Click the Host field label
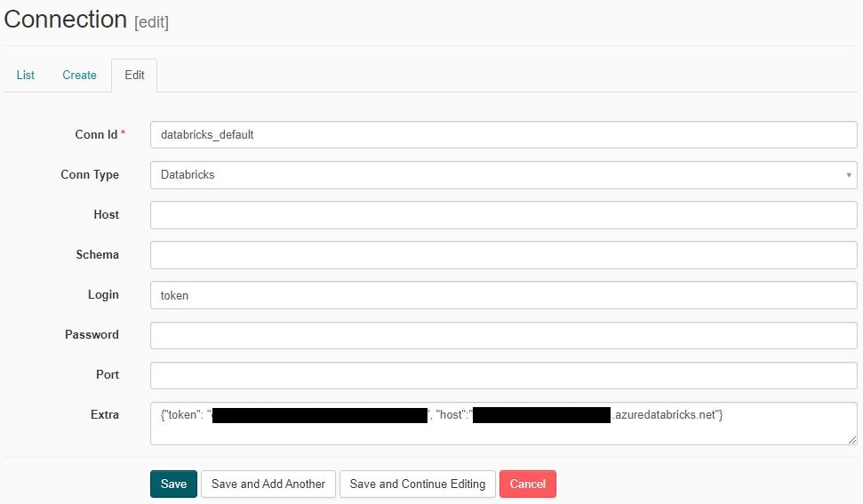Viewport: 863px width, 504px height. tap(107, 214)
